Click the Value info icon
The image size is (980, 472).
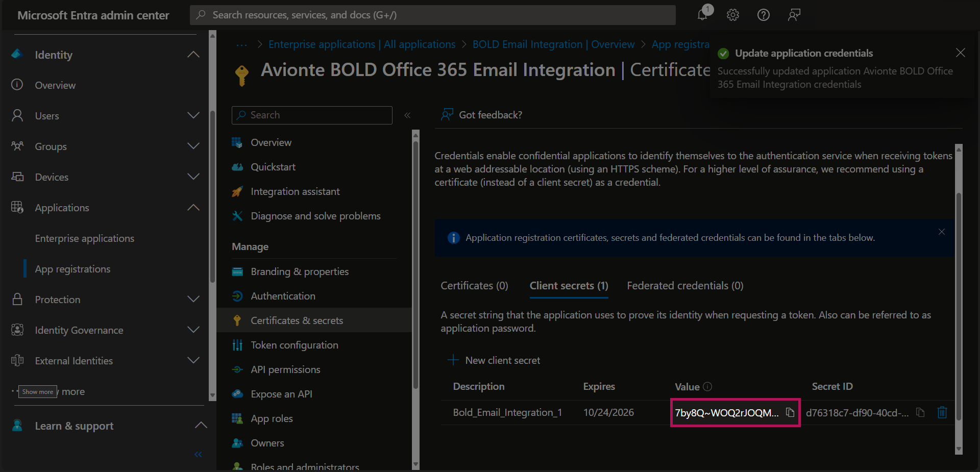pyautogui.click(x=707, y=387)
